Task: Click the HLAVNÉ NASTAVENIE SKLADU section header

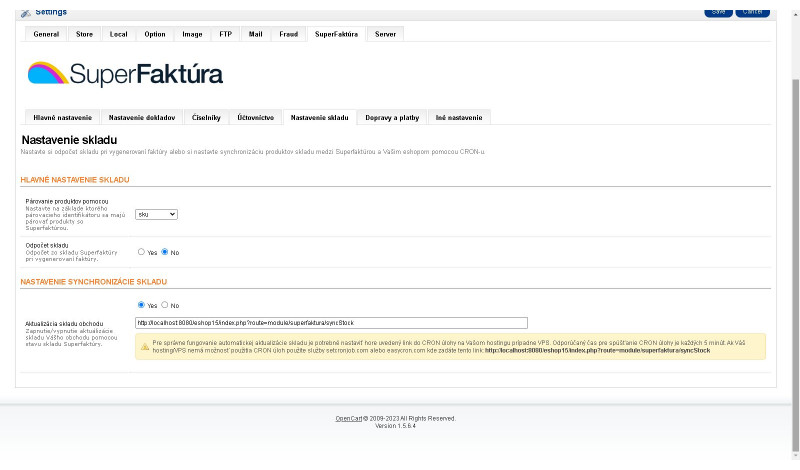Action: [75, 180]
